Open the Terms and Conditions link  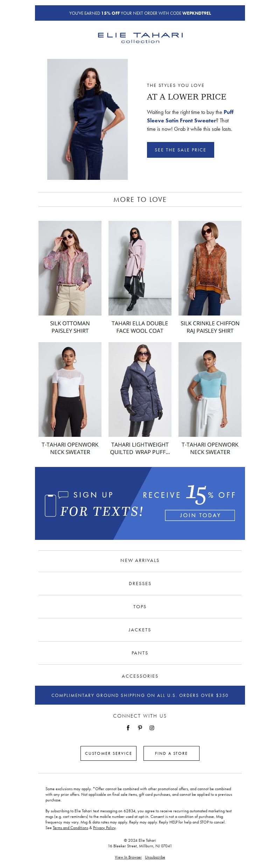click(70, 828)
